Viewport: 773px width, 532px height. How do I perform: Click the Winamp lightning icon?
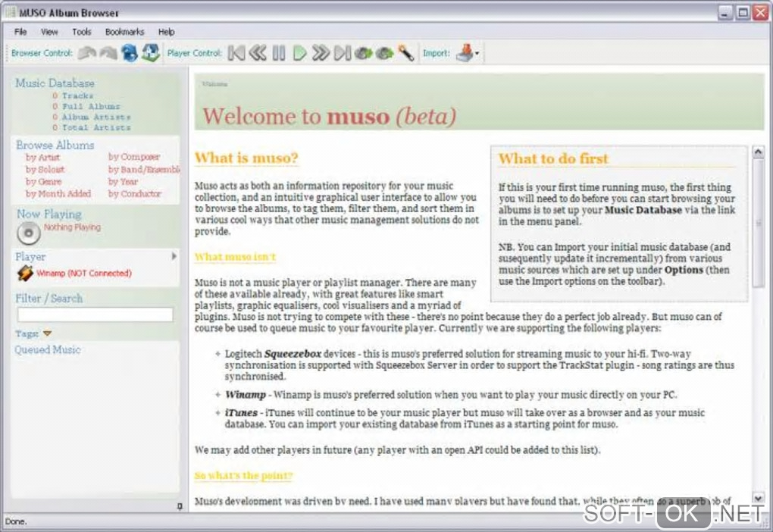(x=25, y=273)
